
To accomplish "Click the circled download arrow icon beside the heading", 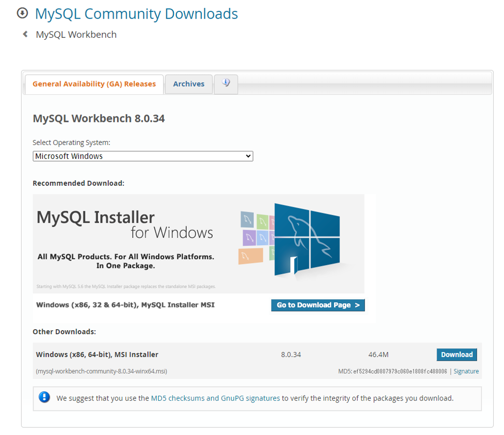I will click(x=22, y=13).
